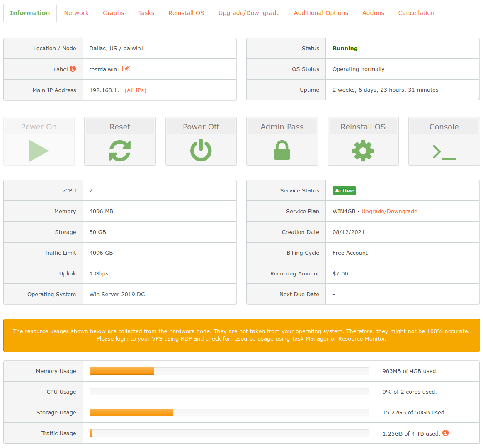Open the Console terminal icon
Screen dimensions: 483x448
[444, 152]
